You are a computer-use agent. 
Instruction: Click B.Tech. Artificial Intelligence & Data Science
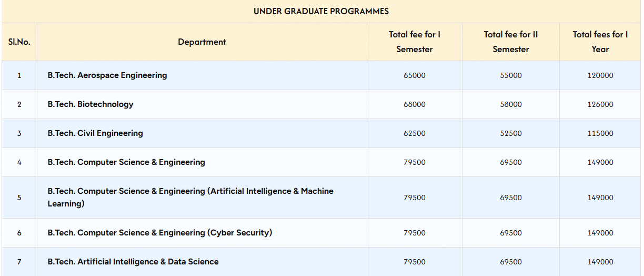point(133,262)
